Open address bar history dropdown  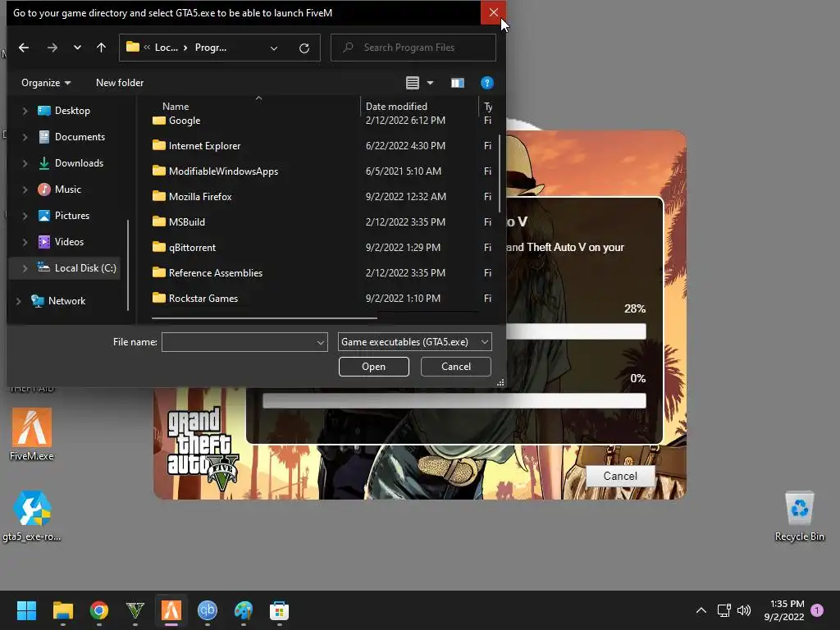pos(274,48)
